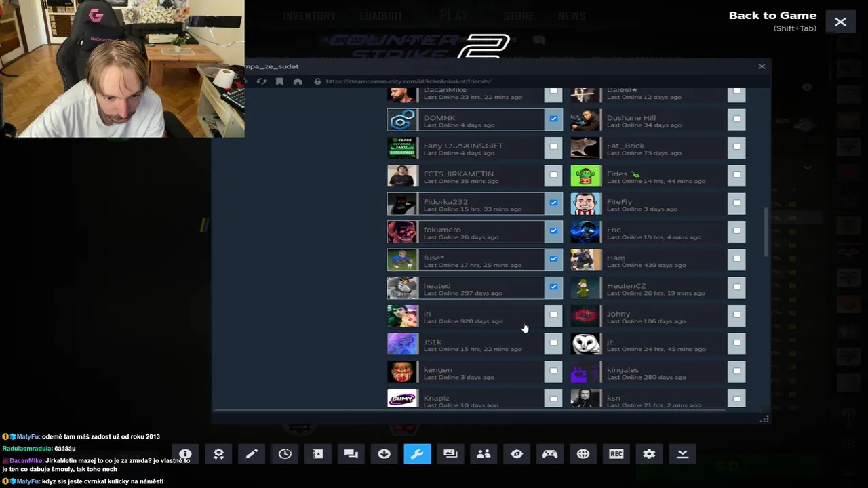
Task: Check the kingales checkbox
Action: click(736, 371)
